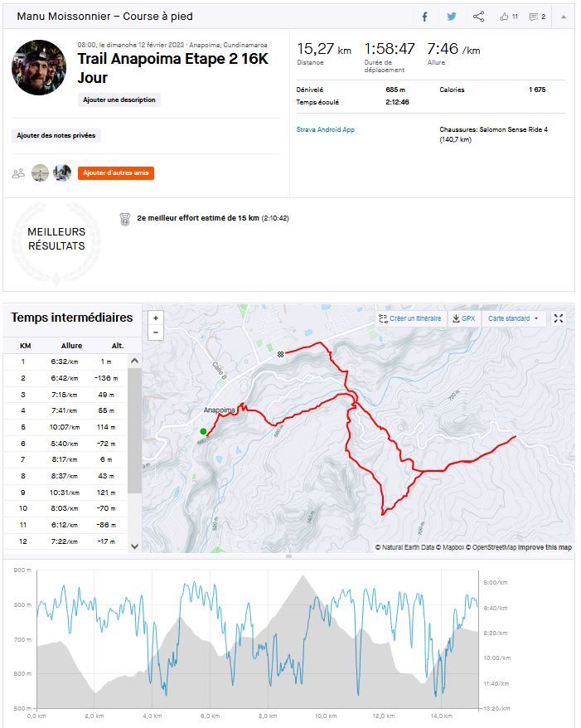This screenshot has width=581, height=728.
Task: Open Manu Moissonnier's profile photo
Action: [x=38, y=67]
